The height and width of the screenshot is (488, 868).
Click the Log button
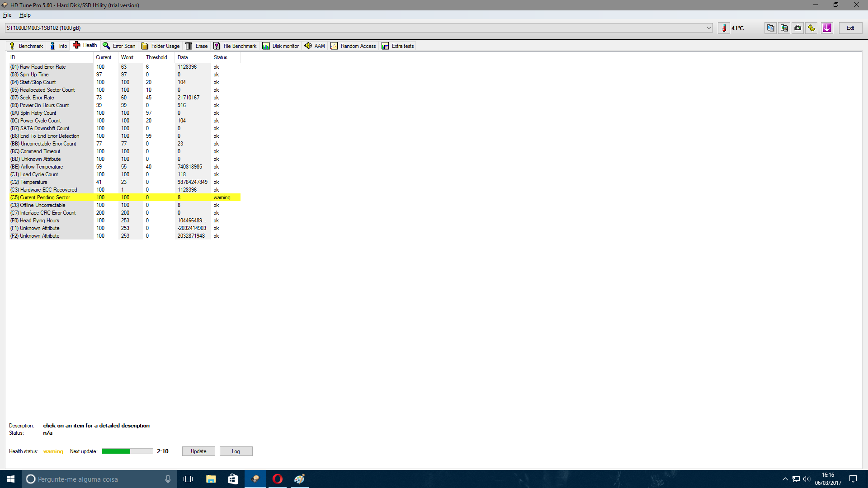236,451
